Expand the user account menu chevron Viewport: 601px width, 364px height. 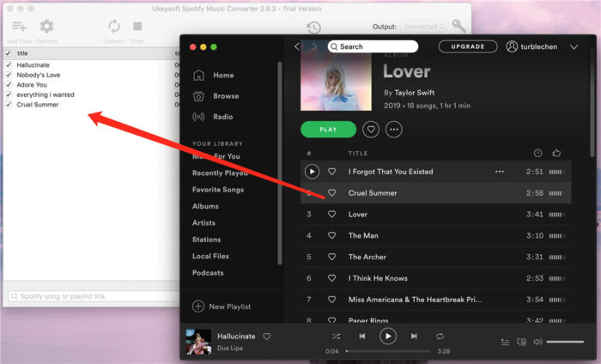(x=574, y=46)
